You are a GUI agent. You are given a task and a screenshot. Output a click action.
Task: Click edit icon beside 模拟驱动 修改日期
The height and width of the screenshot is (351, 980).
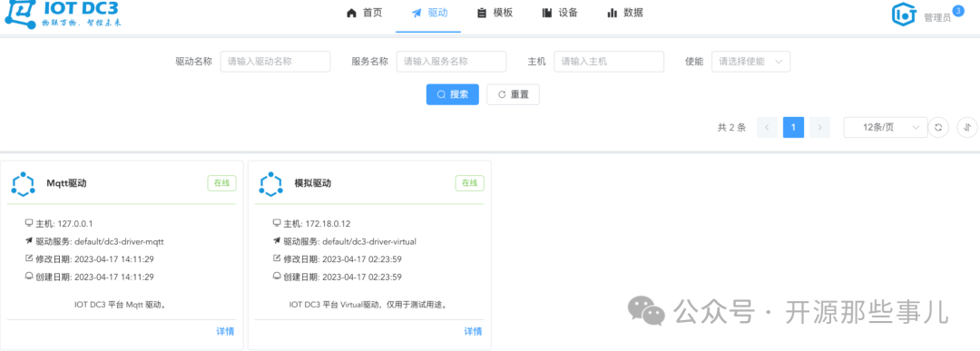(x=277, y=258)
